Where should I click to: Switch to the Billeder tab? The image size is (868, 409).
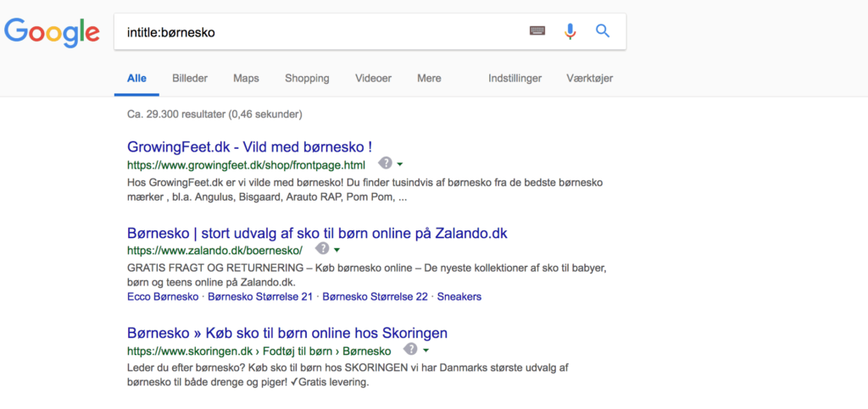[x=190, y=78]
